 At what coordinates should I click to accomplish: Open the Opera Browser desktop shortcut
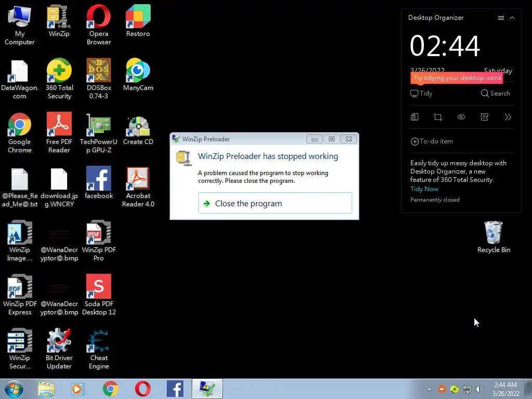(x=99, y=24)
